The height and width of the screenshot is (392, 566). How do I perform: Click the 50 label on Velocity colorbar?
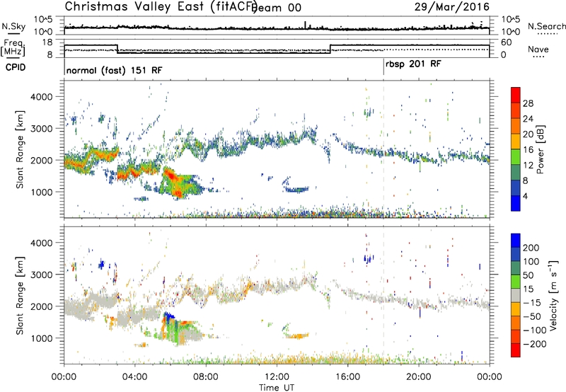click(x=529, y=275)
